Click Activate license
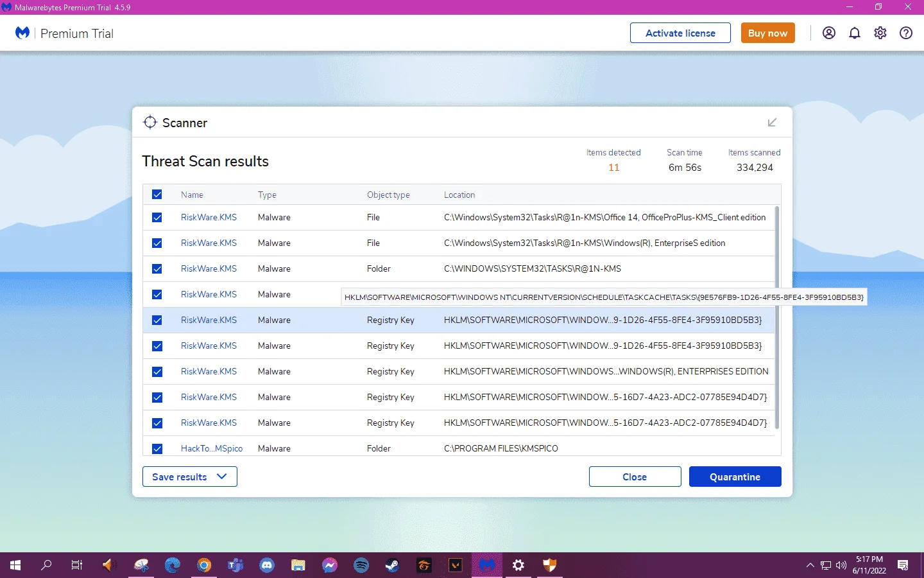924x578 pixels. tap(680, 33)
